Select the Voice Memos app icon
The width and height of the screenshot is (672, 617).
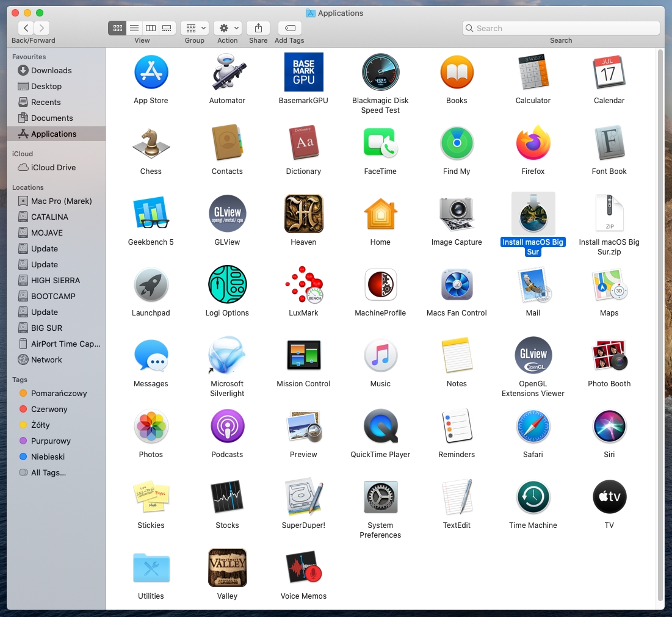tap(303, 568)
